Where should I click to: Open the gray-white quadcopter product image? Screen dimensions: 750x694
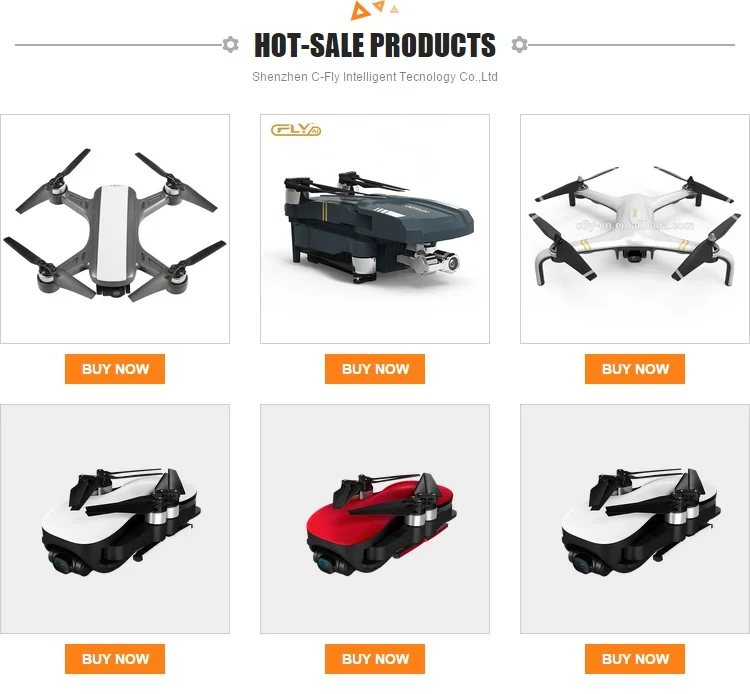coord(115,229)
